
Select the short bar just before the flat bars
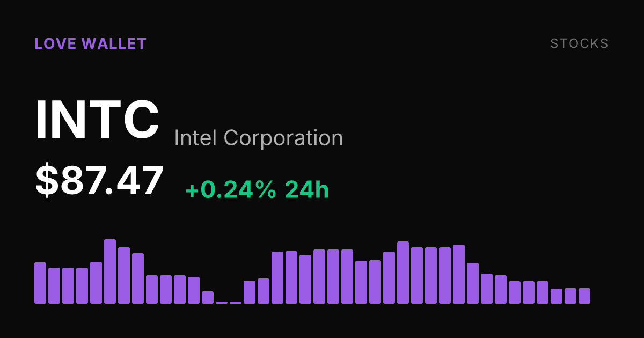(208, 297)
